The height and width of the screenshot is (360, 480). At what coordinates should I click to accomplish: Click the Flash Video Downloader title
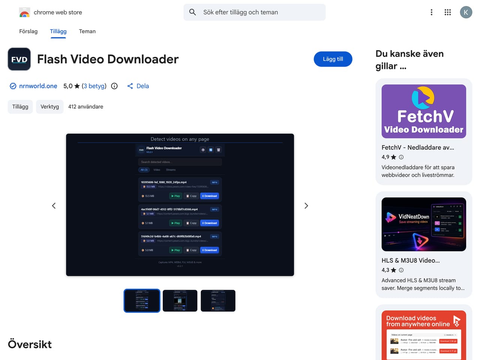pos(108,59)
